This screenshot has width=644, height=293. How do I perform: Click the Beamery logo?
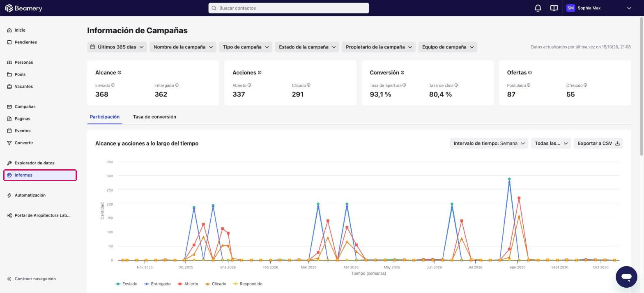point(23,8)
